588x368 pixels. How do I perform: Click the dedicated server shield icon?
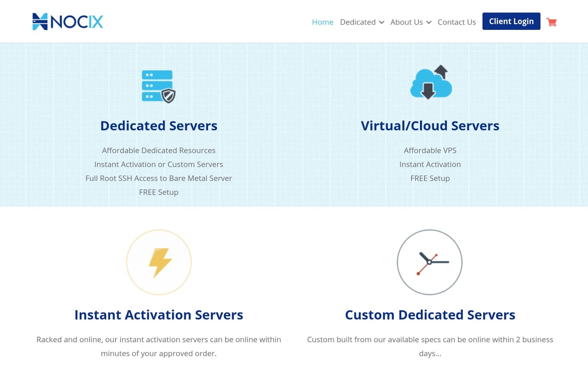(159, 86)
